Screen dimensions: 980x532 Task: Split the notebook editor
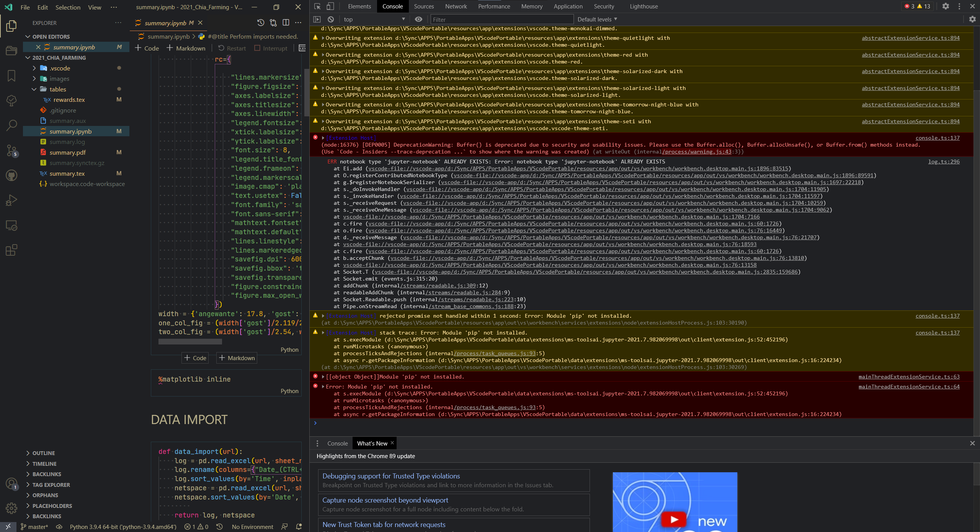pyautogui.click(x=286, y=23)
